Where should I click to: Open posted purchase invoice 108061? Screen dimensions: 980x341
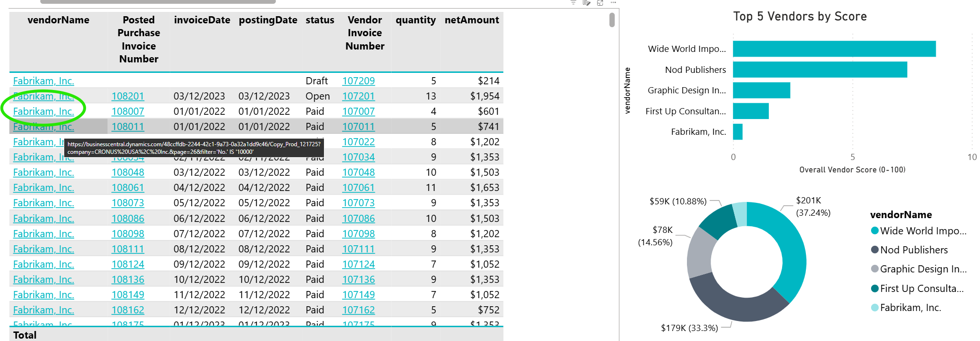[x=127, y=188]
